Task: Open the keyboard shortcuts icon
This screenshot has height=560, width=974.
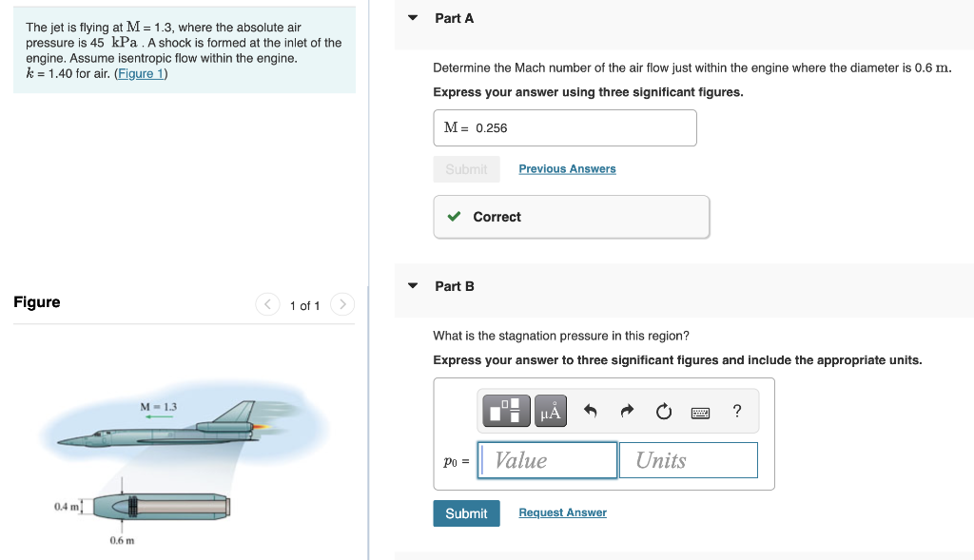Action: click(x=698, y=411)
